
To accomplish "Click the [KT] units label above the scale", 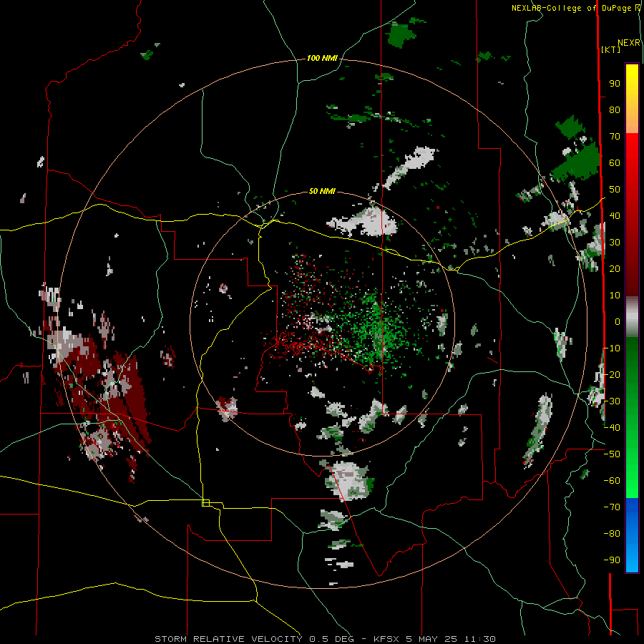I will pyautogui.click(x=610, y=49).
